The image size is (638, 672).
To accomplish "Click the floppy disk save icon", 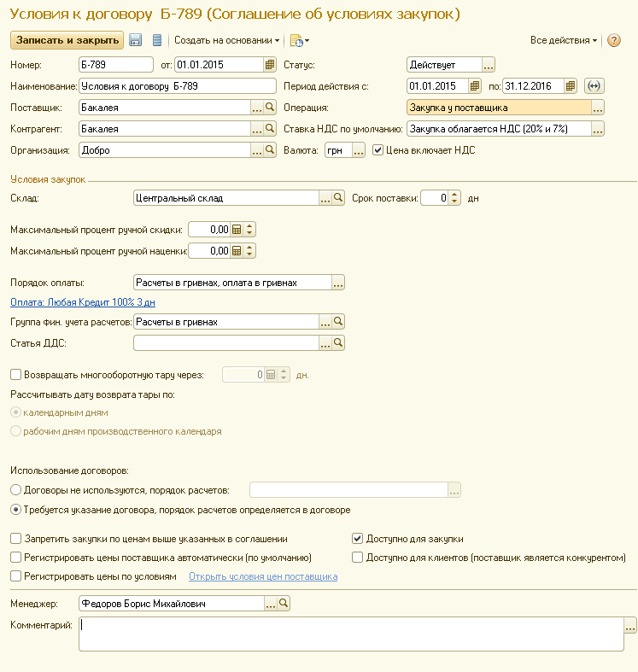I will pos(135,40).
